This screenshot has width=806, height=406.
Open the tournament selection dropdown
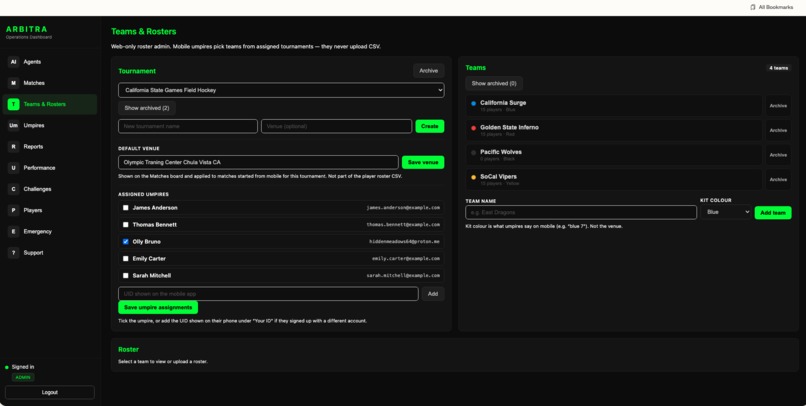click(x=281, y=90)
